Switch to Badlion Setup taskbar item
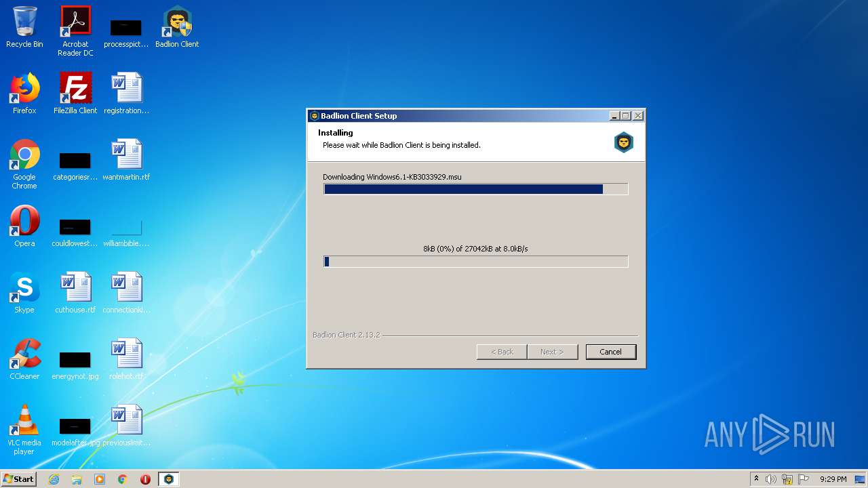 169,479
